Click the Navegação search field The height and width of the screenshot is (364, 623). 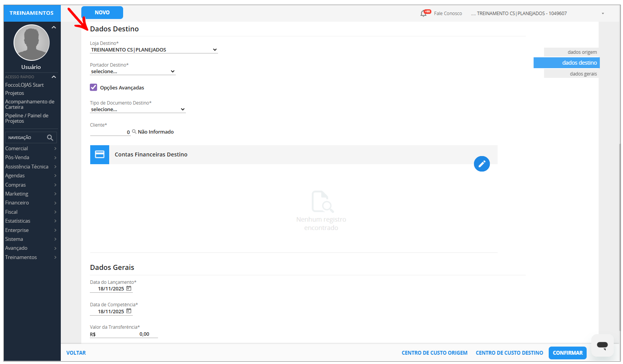pyautogui.click(x=31, y=137)
